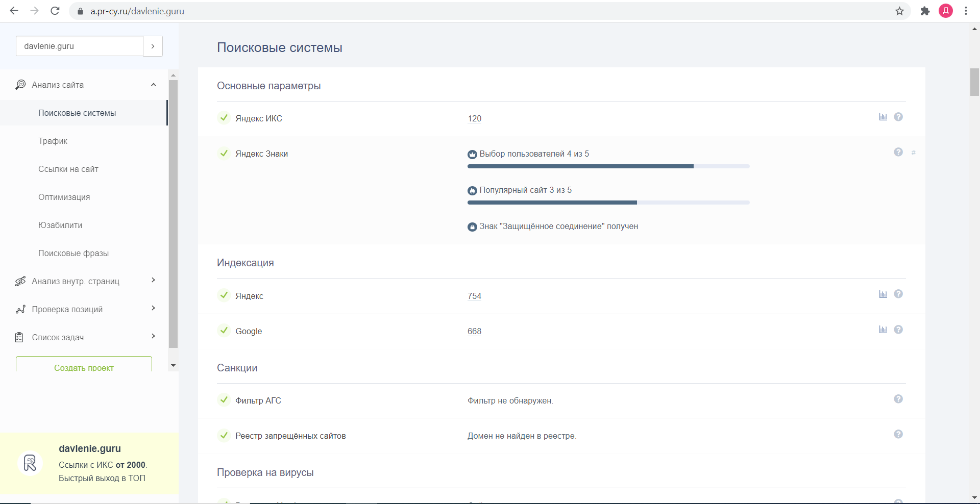Open the chart icon for Яндекс ИКС
980x504 pixels.
(x=883, y=117)
